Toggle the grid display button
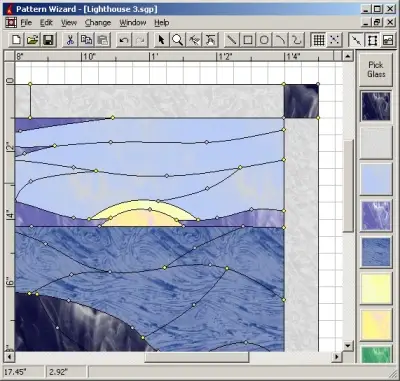 point(319,40)
